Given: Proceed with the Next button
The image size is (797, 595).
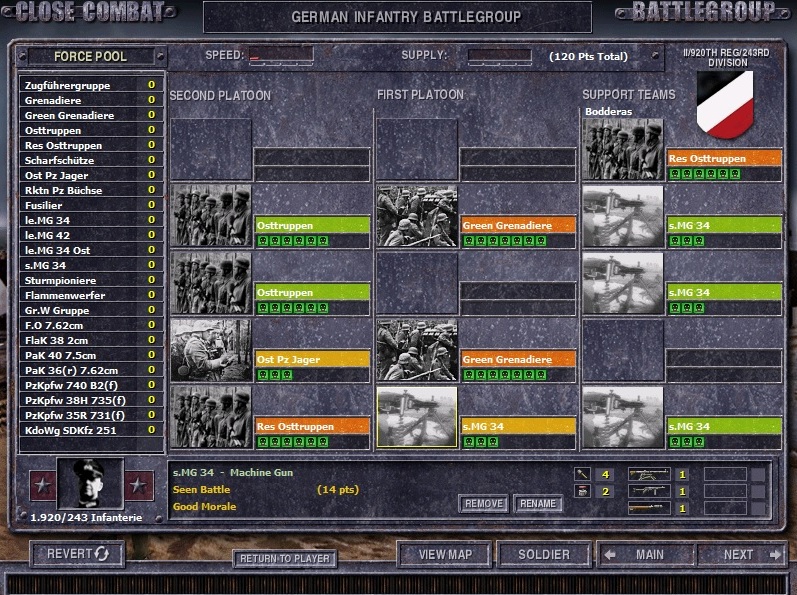Looking at the screenshot, I should click(x=742, y=554).
